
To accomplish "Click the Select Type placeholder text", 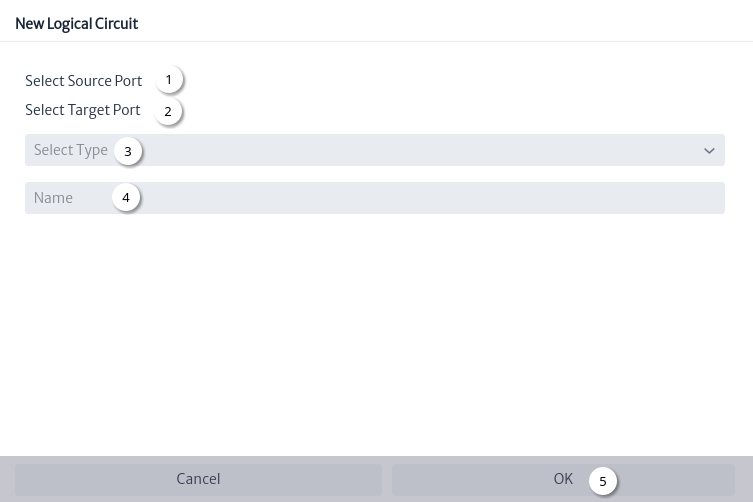I will click(x=71, y=150).
